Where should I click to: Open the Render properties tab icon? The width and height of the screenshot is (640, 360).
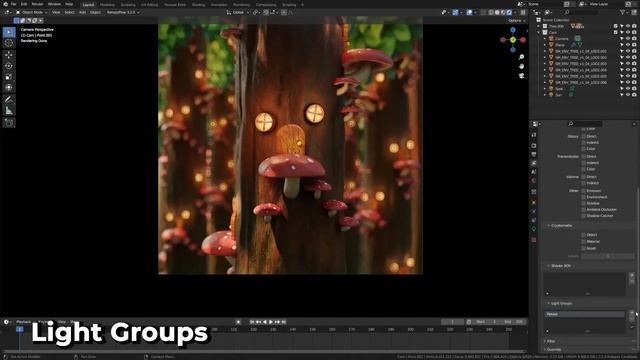(x=534, y=145)
